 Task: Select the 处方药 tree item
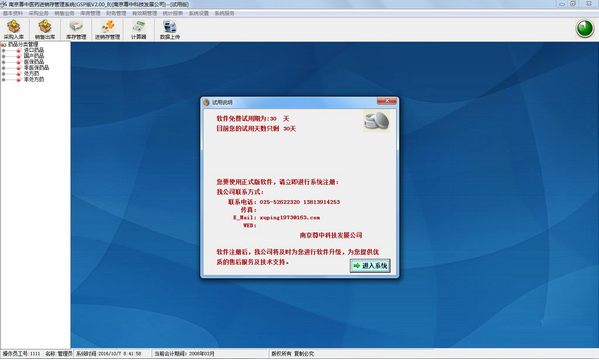pos(31,73)
